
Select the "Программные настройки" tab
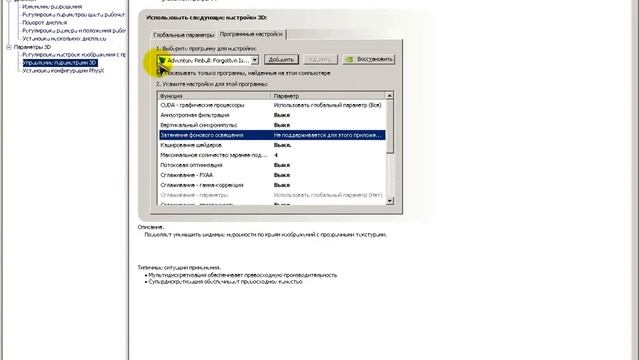point(251,34)
